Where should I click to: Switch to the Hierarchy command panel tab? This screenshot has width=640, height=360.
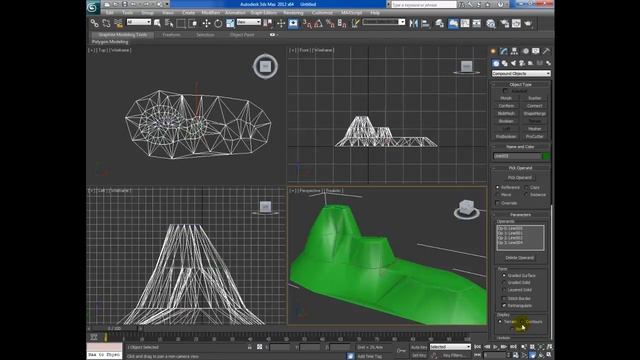pos(514,51)
